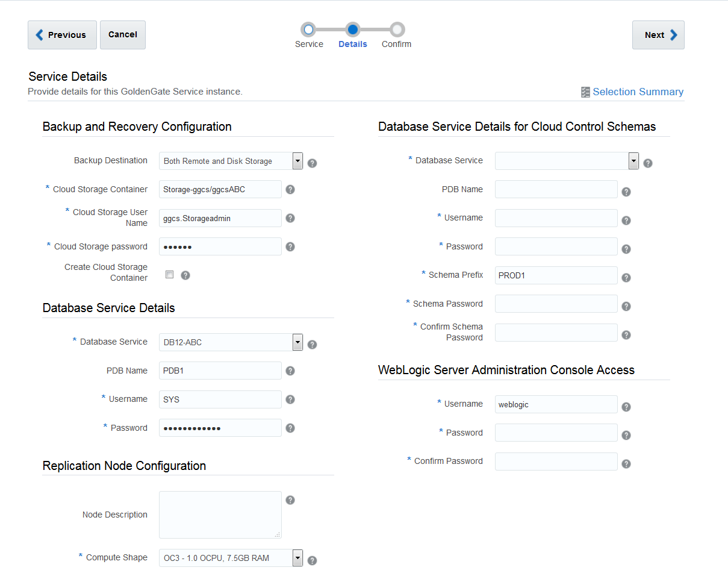View help for PDB Name under Database Service Details
The height and width of the screenshot is (579, 728).
(x=290, y=371)
